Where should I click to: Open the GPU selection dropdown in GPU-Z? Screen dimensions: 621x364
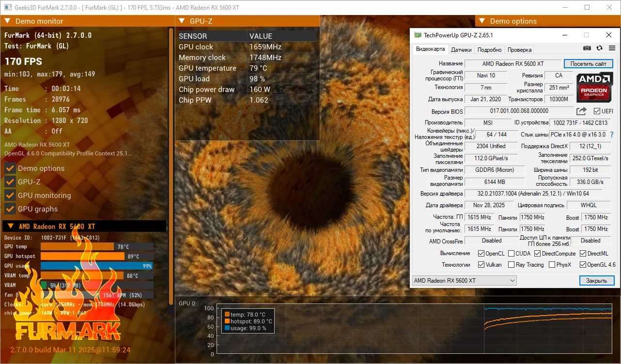tap(464, 281)
